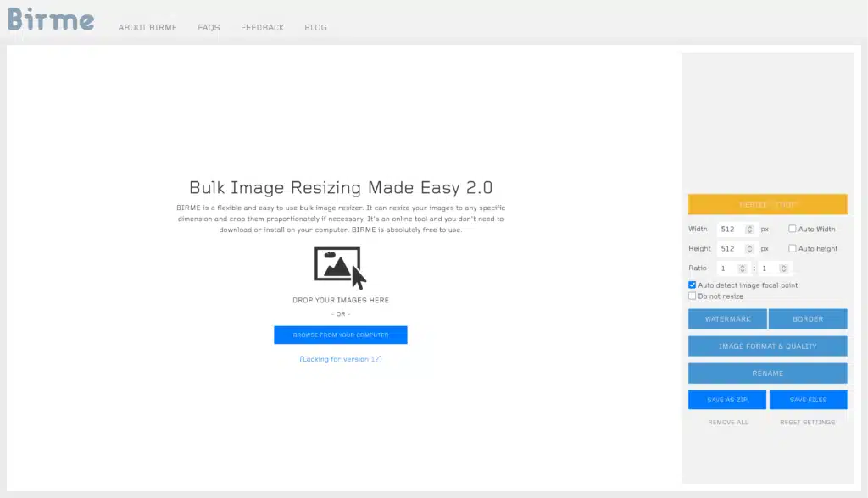Click the Birme logo

coord(51,19)
